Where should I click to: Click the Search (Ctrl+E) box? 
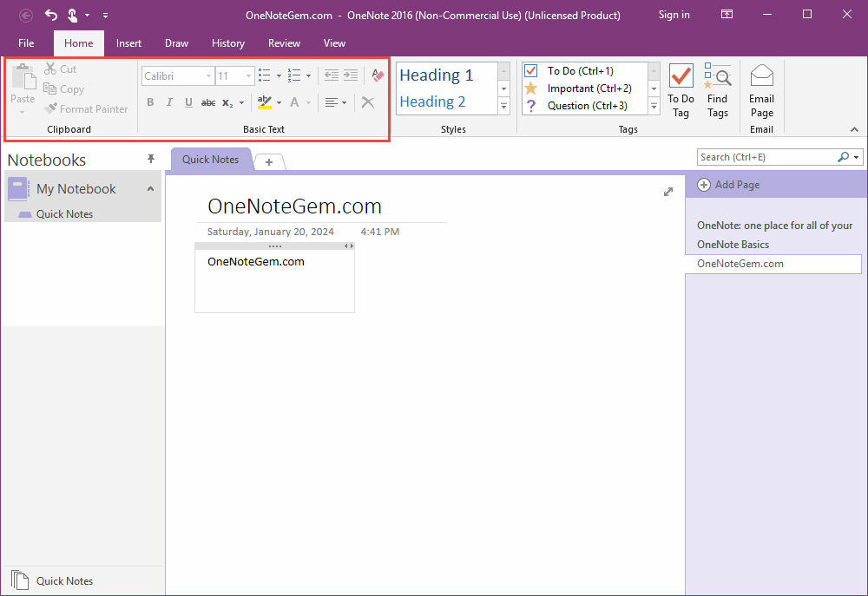pos(766,157)
